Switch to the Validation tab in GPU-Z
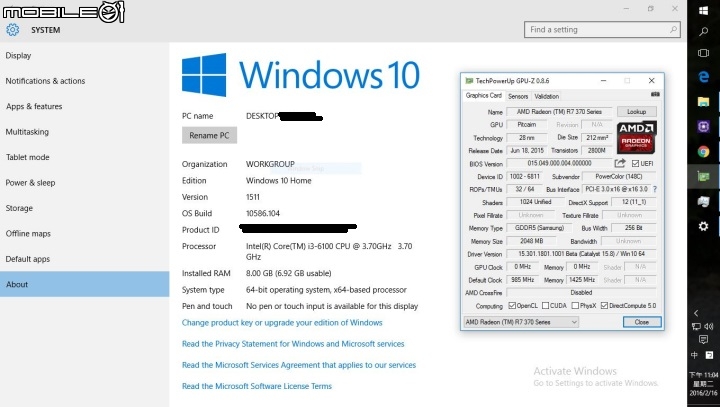This screenshot has width=720, height=407. (x=546, y=96)
